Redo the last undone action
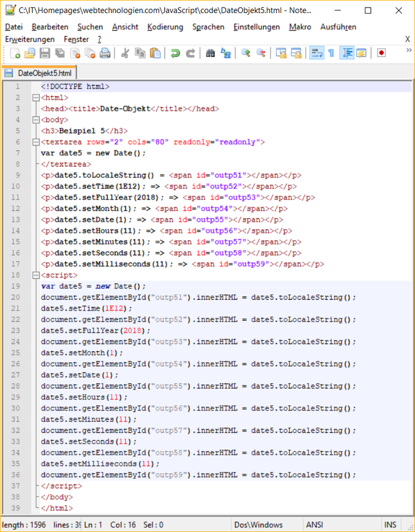 pos(190,53)
